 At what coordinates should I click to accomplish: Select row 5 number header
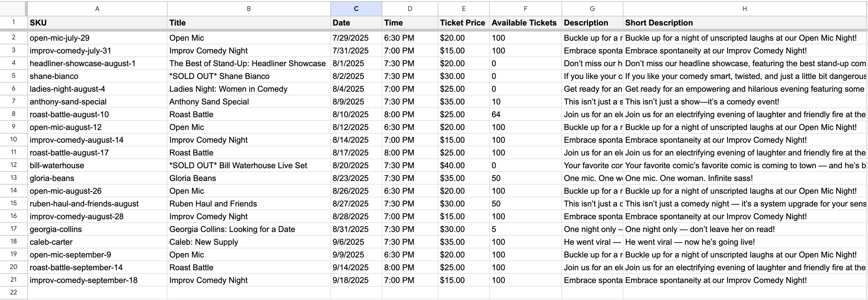pyautogui.click(x=13, y=76)
